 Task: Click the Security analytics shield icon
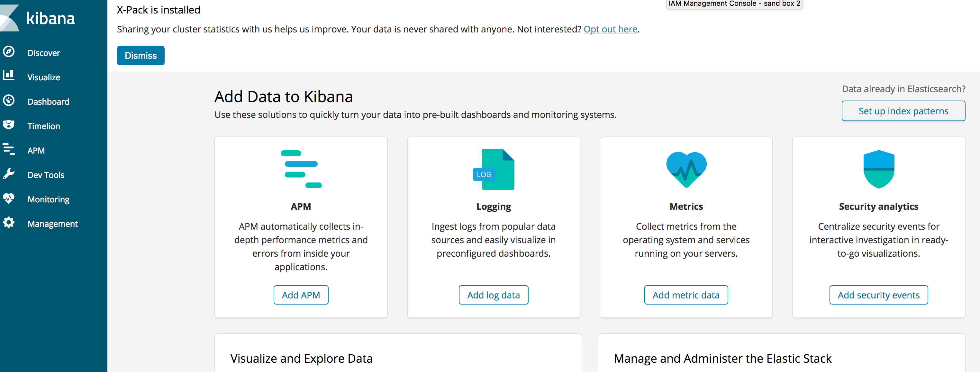tap(879, 169)
